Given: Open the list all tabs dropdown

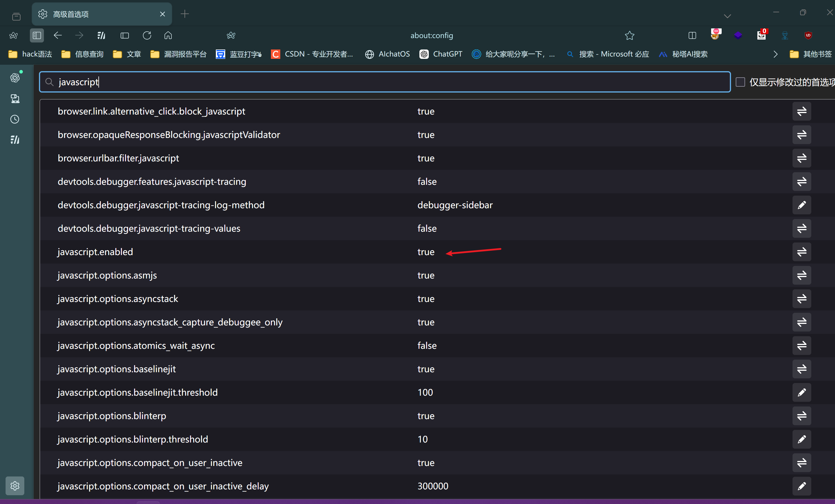Looking at the screenshot, I should coord(727,16).
